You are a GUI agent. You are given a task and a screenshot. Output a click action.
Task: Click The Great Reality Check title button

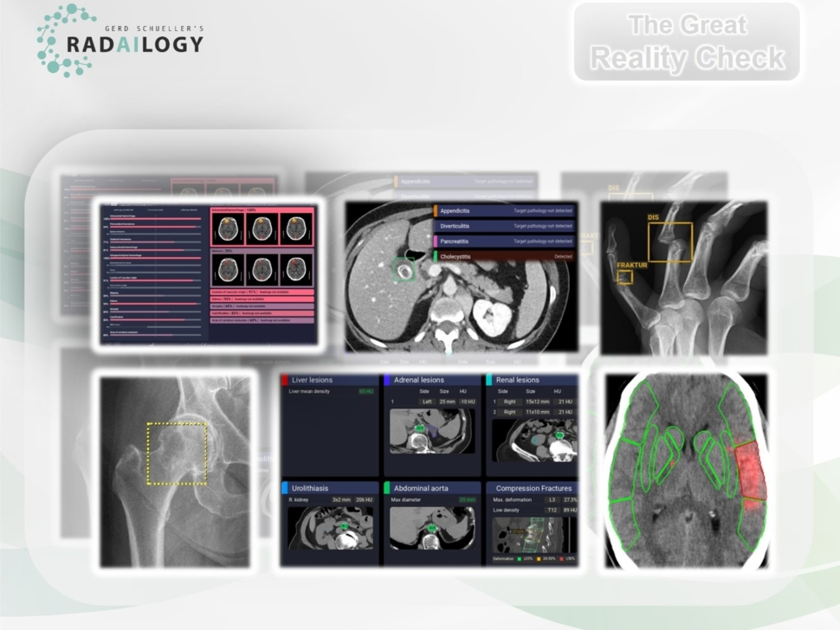687,42
